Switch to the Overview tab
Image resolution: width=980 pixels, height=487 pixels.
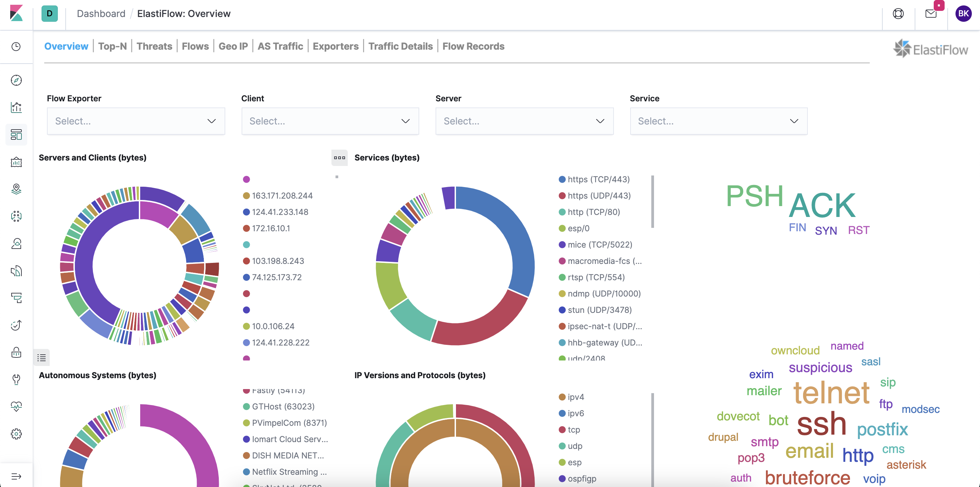tap(66, 46)
